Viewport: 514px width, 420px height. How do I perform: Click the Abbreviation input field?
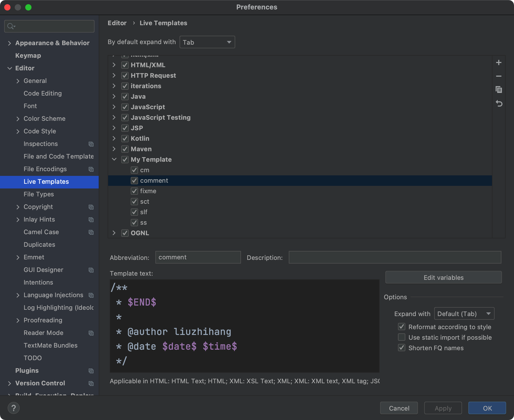tap(197, 257)
